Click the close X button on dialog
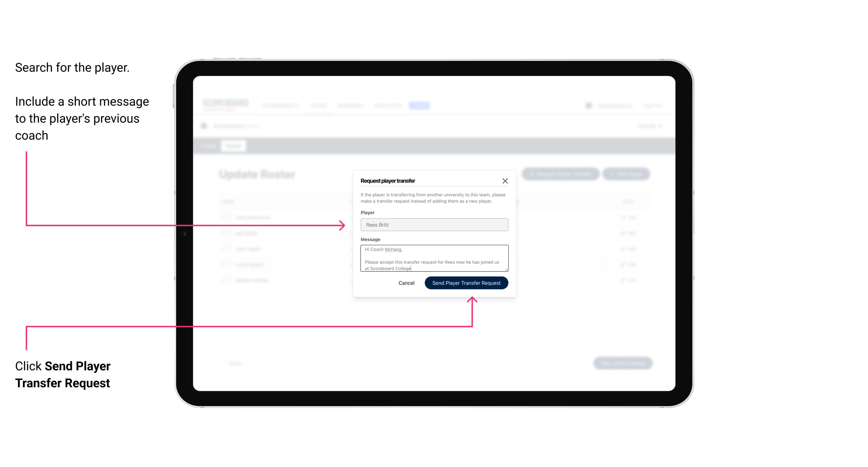Screen dimensions: 868x467 click(x=505, y=181)
